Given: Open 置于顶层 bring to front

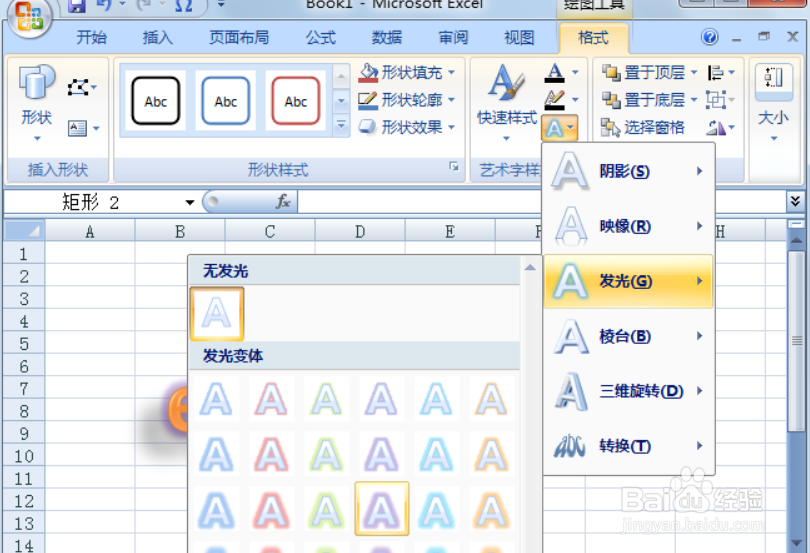Looking at the screenshot, I should pos(650,72).
